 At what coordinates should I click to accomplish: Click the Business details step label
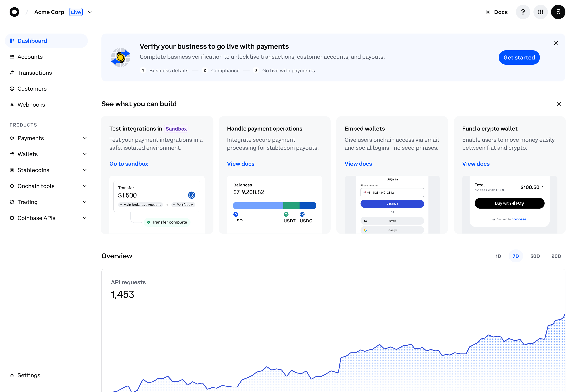coord(169,70)
